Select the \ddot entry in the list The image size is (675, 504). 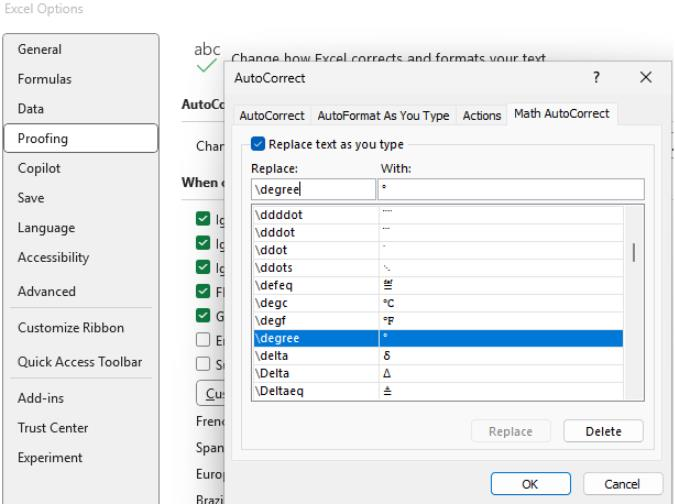(x=438, y=250)
